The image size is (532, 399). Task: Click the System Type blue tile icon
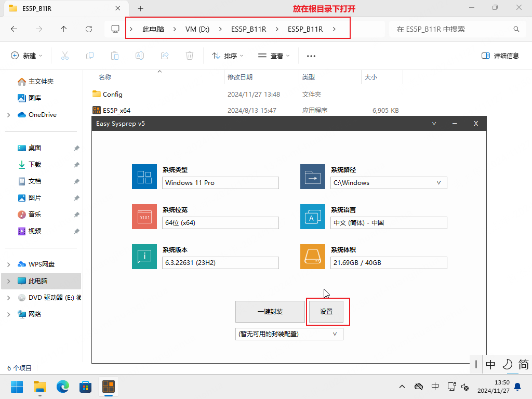(144, 177)
